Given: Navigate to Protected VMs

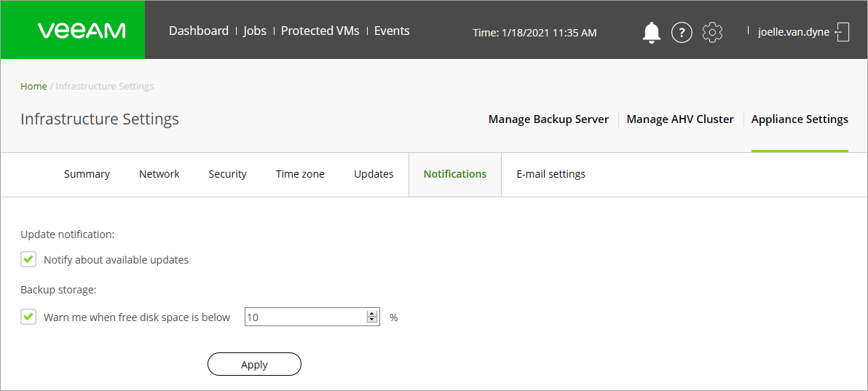Looking at the screenshot, I should (320, 31).
